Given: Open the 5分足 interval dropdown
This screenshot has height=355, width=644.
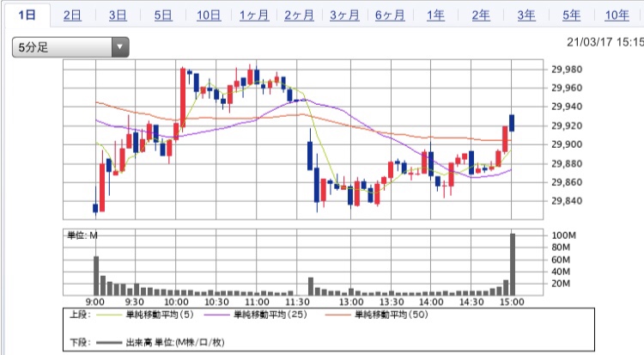Looking at the screenshot, I should (x=70, y=47).
